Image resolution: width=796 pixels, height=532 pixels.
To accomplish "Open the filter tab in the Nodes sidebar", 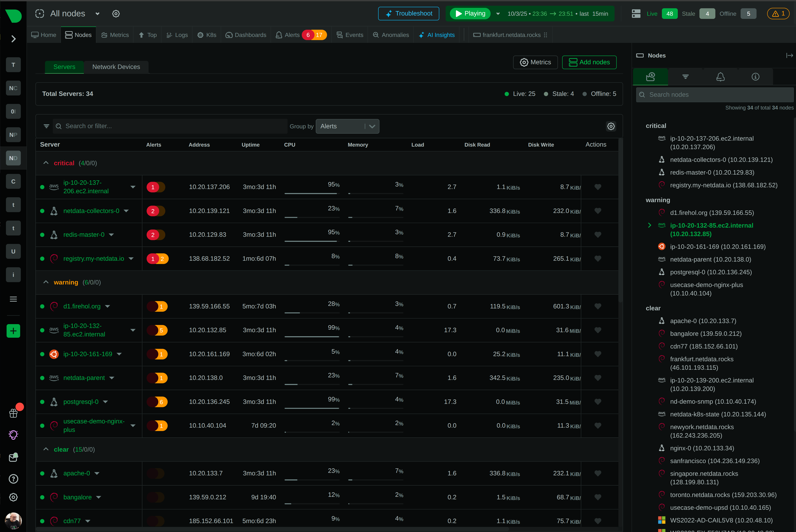I will tap(685, 77).
